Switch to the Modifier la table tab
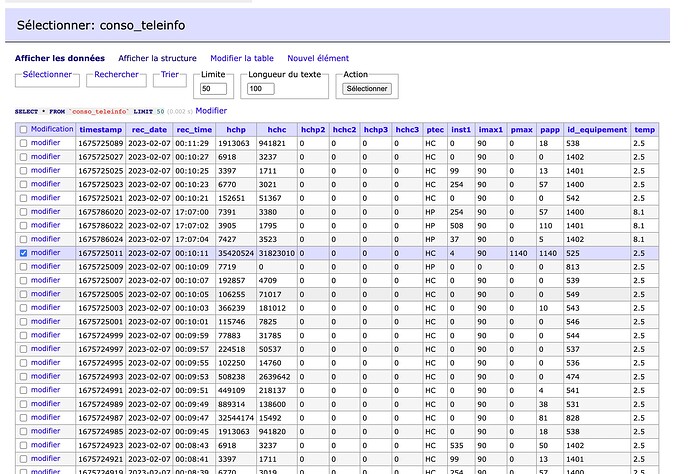This screenshot has width=690, height=474. click(x=241, y=59)
